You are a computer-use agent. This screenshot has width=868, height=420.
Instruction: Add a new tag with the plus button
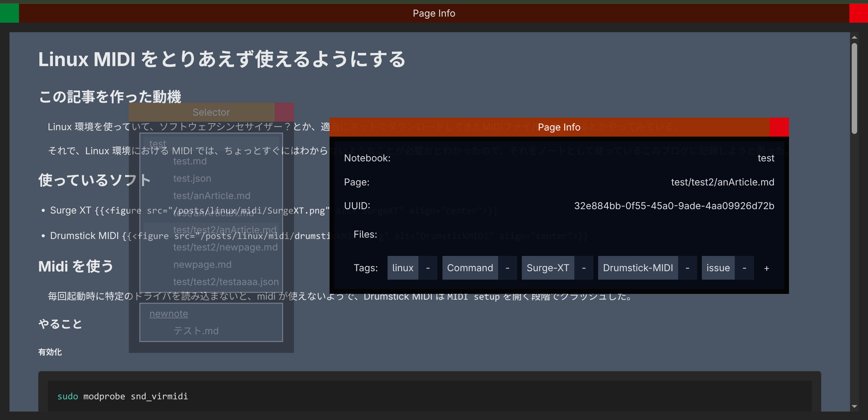(767, 268)
